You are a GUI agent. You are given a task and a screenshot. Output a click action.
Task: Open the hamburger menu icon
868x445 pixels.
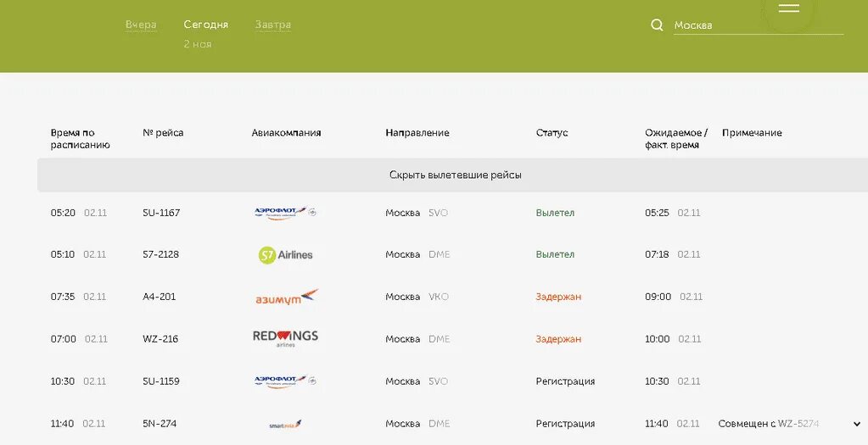click(788, 8)
